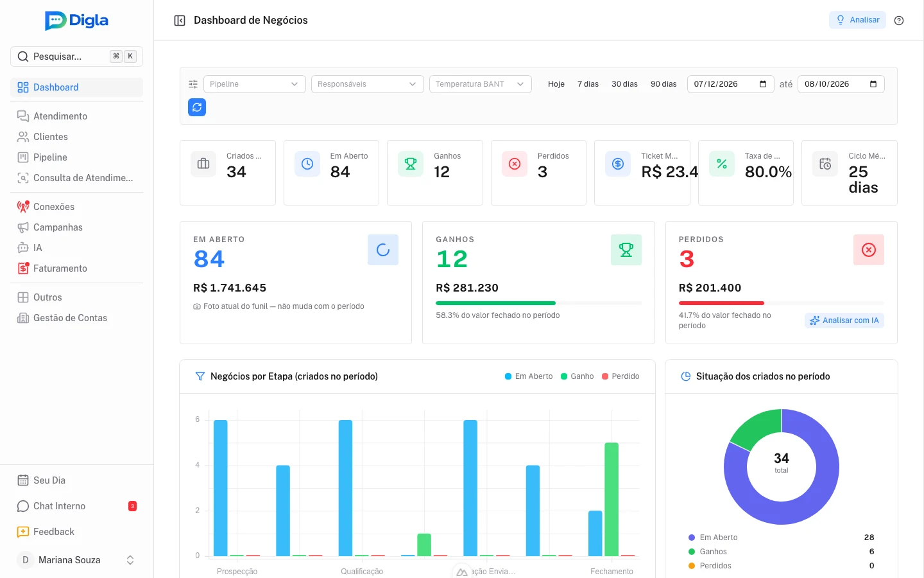Open the Temperatura BANT dropdown
The image size is (924, 578).
[x=481, y=84]
